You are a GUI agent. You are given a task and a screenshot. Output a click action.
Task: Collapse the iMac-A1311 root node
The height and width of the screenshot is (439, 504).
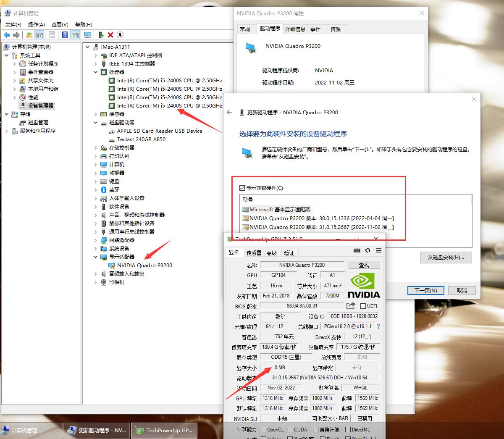pos(87,47)
